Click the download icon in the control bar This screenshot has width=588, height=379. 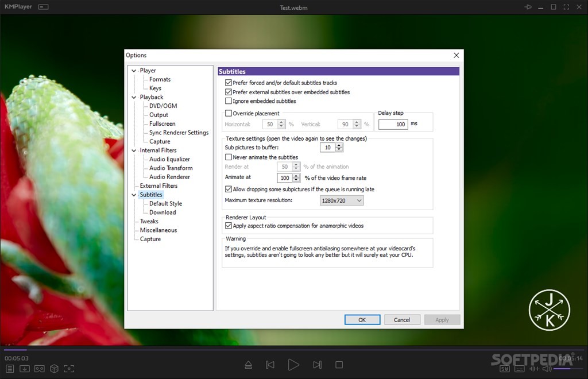25,369
